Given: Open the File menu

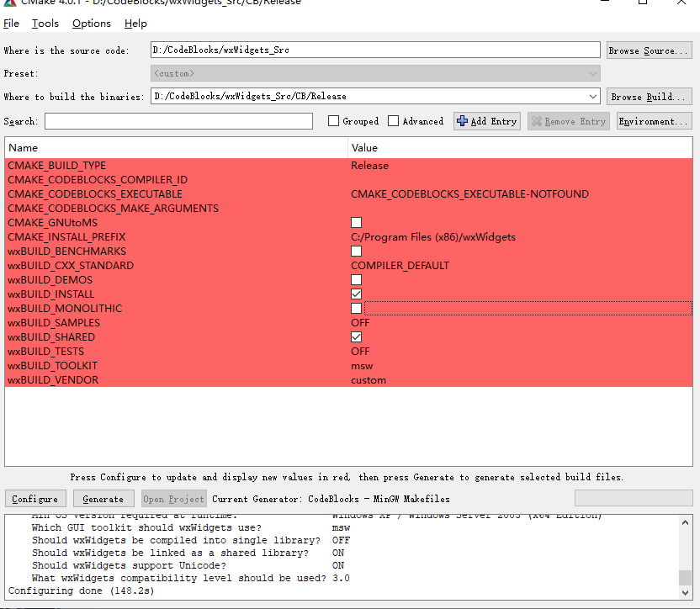Looking at the screenshot, I should [11, 24].
